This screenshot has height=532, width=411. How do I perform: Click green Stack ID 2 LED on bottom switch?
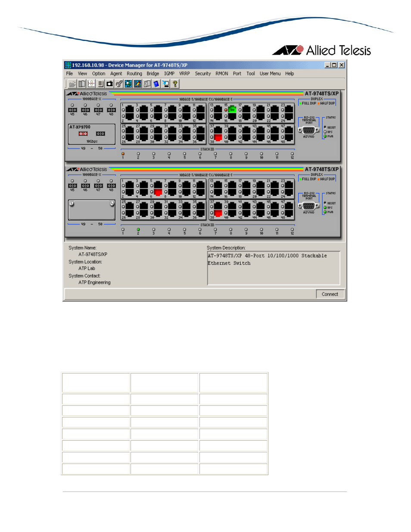point(138,230)
